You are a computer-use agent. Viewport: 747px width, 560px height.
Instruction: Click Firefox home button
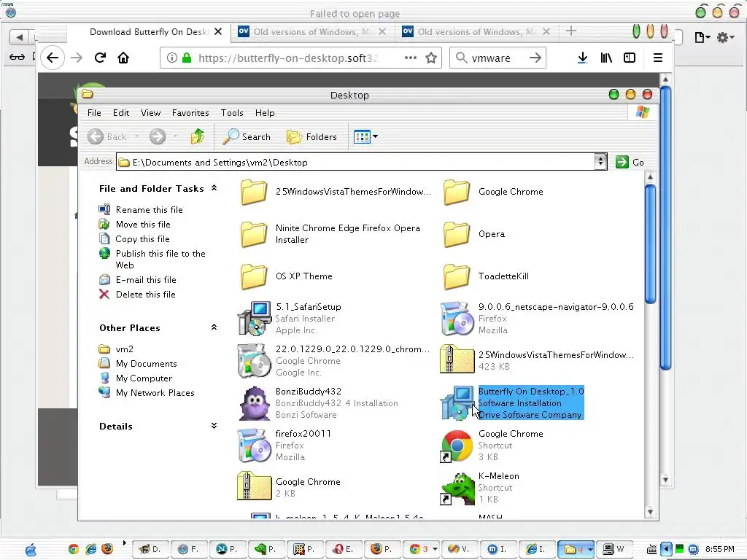(x=123, y=58)
